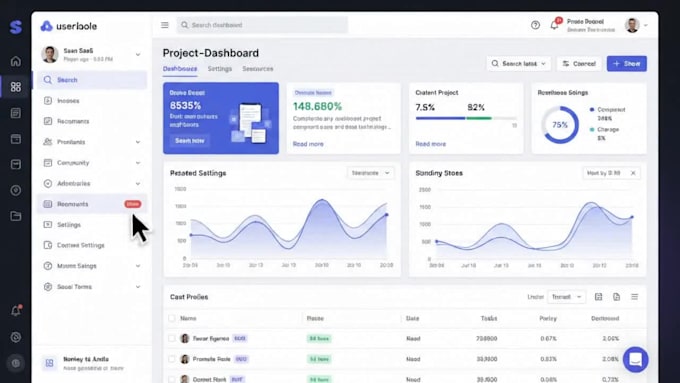Open Reomounts sidebar item
This screenshot has height=383, width=680.
click(x=92, y=204)
